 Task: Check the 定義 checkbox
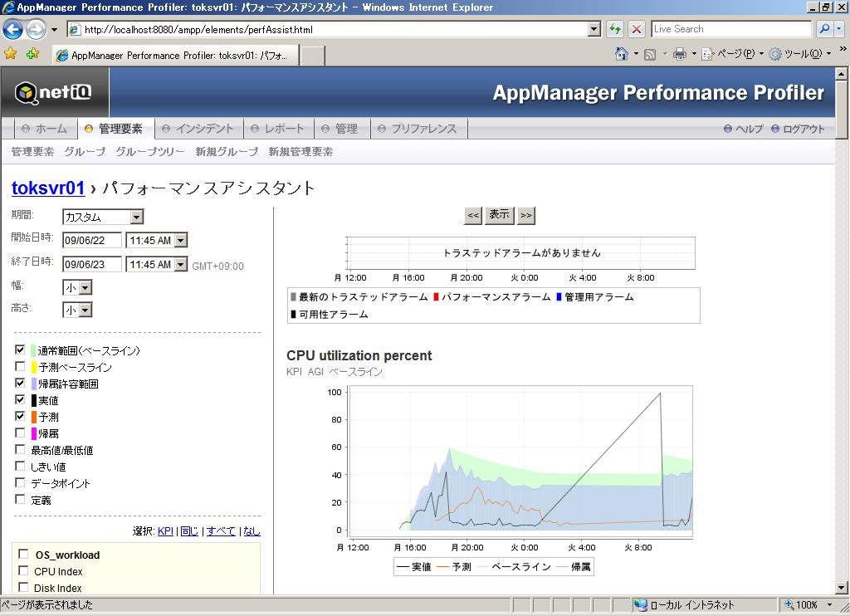coord(20,499)
